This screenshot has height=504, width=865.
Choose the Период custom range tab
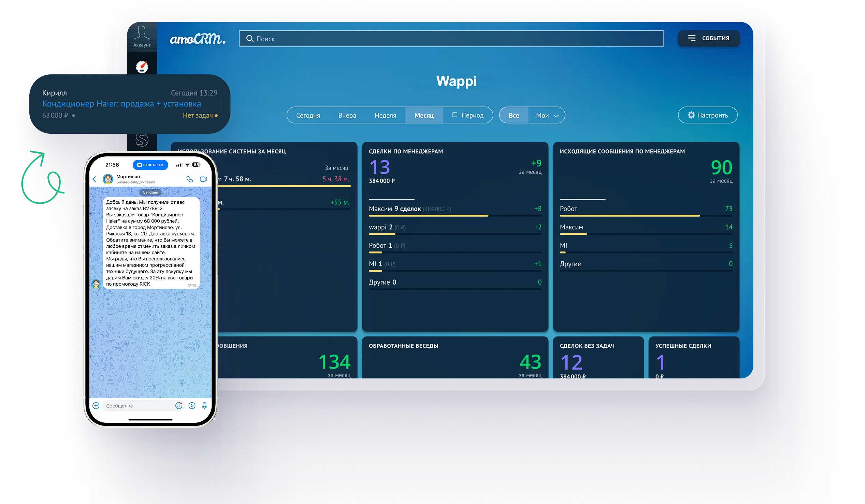click(467, 115)
